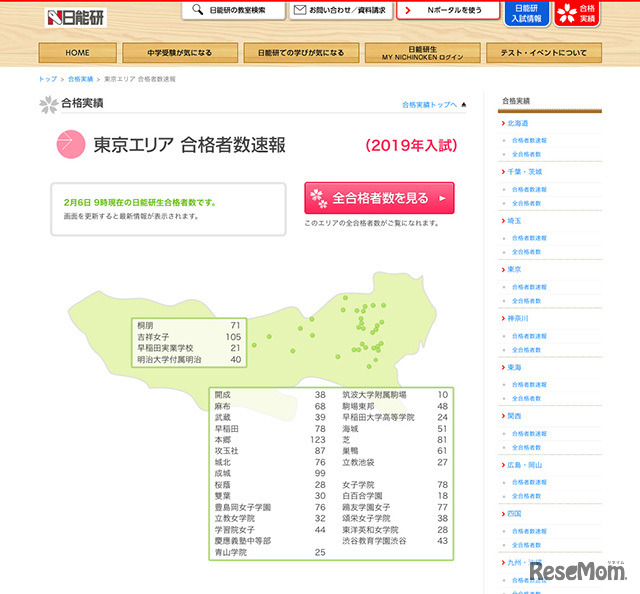Click the magnifier icon for classroom search

(x=198, y=9)
